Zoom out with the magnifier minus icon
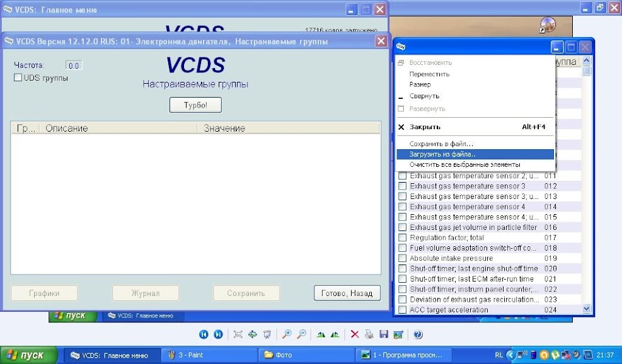 [x=301, y=334]
